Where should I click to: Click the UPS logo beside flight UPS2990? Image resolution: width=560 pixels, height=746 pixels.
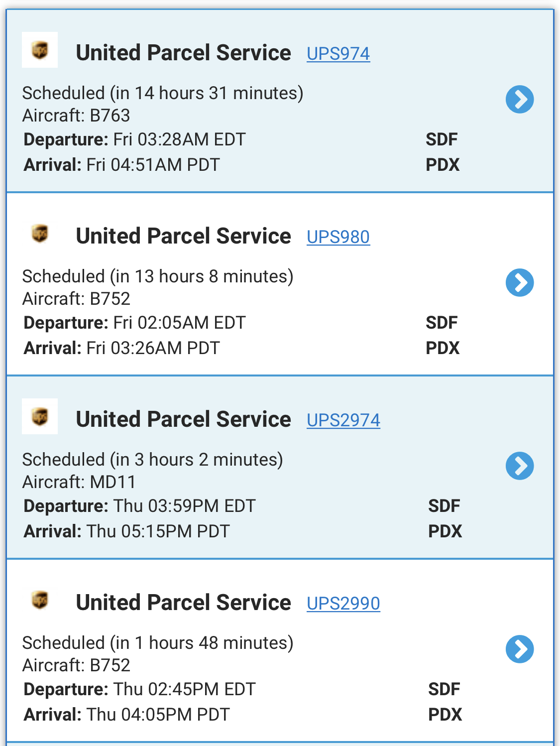coord(40,600)
